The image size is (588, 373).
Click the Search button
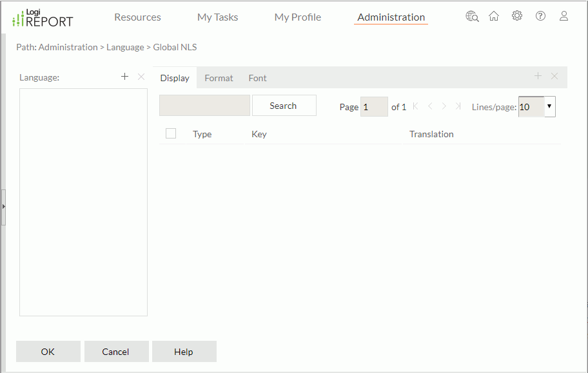(284, 105)
